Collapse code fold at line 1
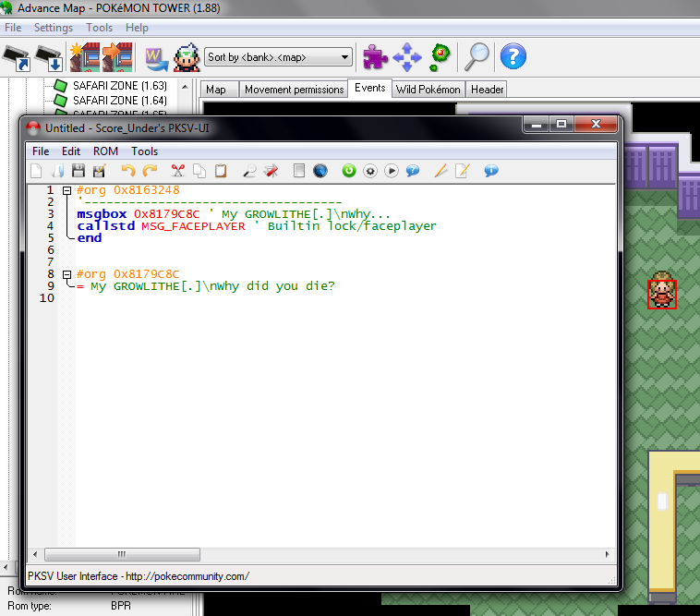The height and width of the screenshot is (616, 700). (x=67, y=190)
